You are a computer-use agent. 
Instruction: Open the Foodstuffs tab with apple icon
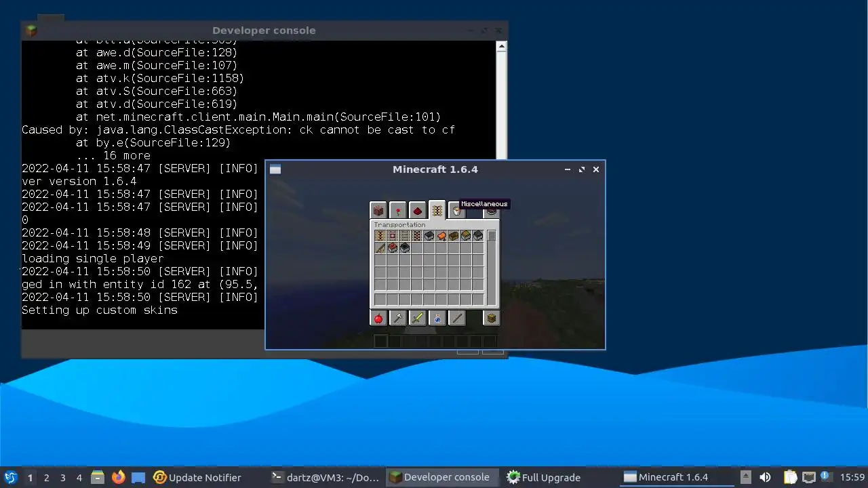(x=378, y=318)
